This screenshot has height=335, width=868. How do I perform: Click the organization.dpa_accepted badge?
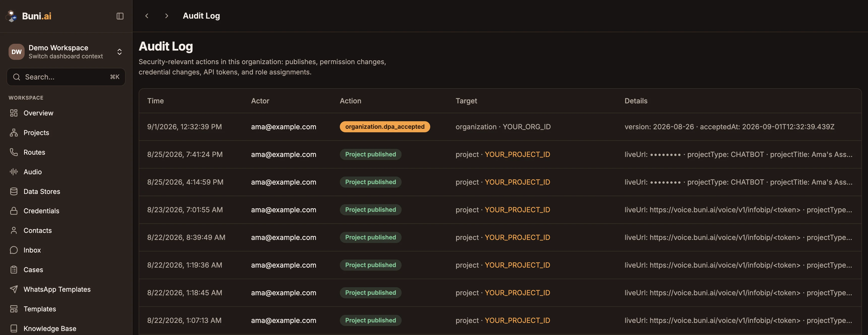pyautogui.click(x=385, y=127)
